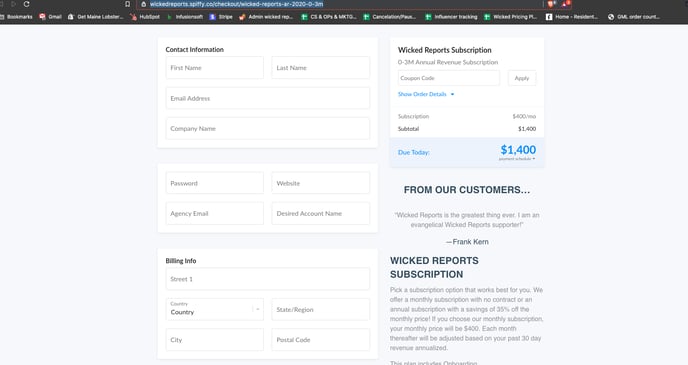Click the Brave rewards triangle icon
Image resolution: width=688 pixels, height=365 pixels.
point(566,4)
